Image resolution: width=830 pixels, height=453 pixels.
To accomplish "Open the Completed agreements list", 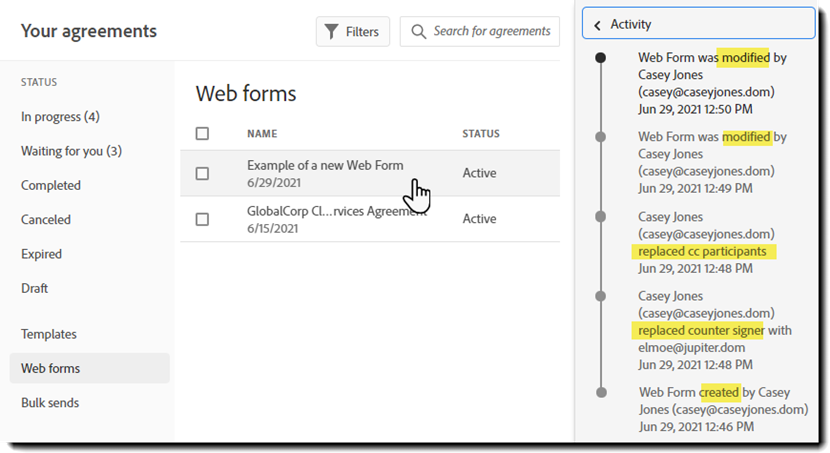I will pos(51,185).
